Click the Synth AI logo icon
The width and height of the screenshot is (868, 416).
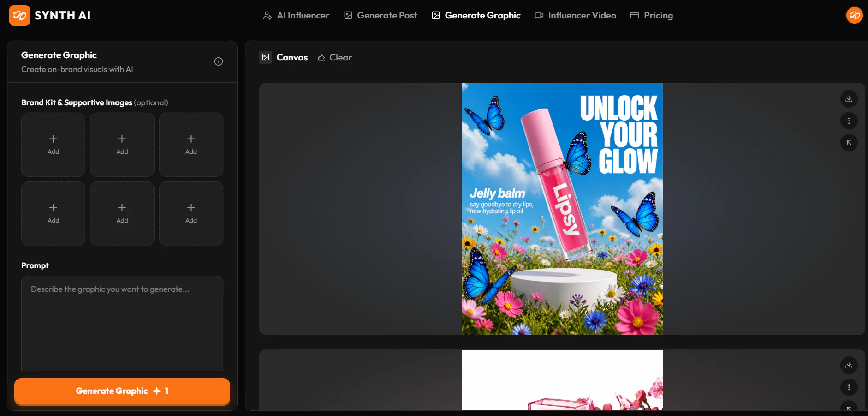19,15
